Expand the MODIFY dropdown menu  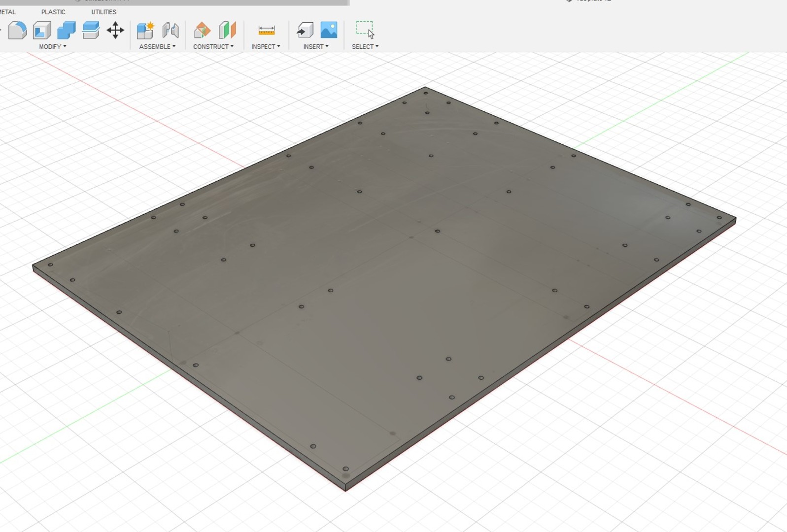tap(53, 46)
